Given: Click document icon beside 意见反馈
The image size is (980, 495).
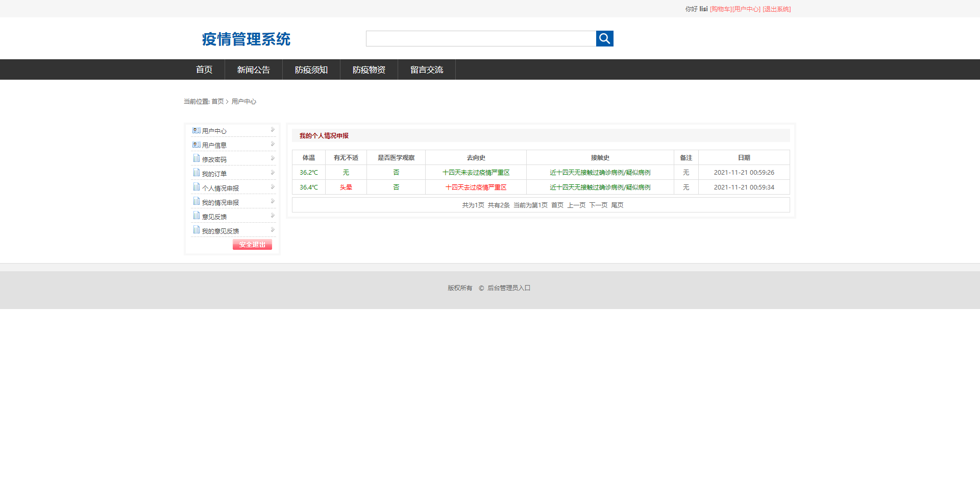Looking at the screenshot, I should click(x=197, y=216).
